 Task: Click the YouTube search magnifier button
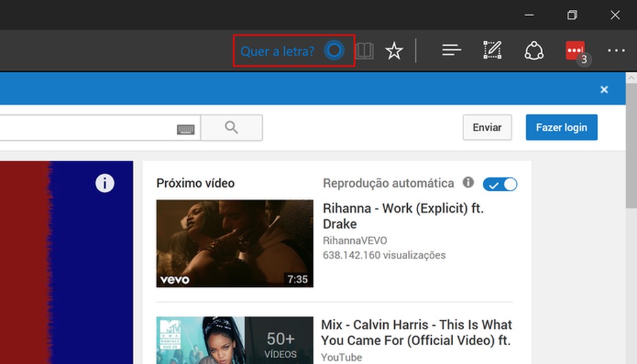tap(232, 128)
